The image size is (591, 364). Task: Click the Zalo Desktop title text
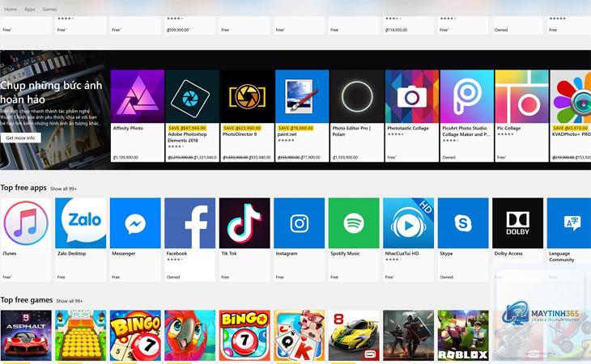[x=71, y=254]
